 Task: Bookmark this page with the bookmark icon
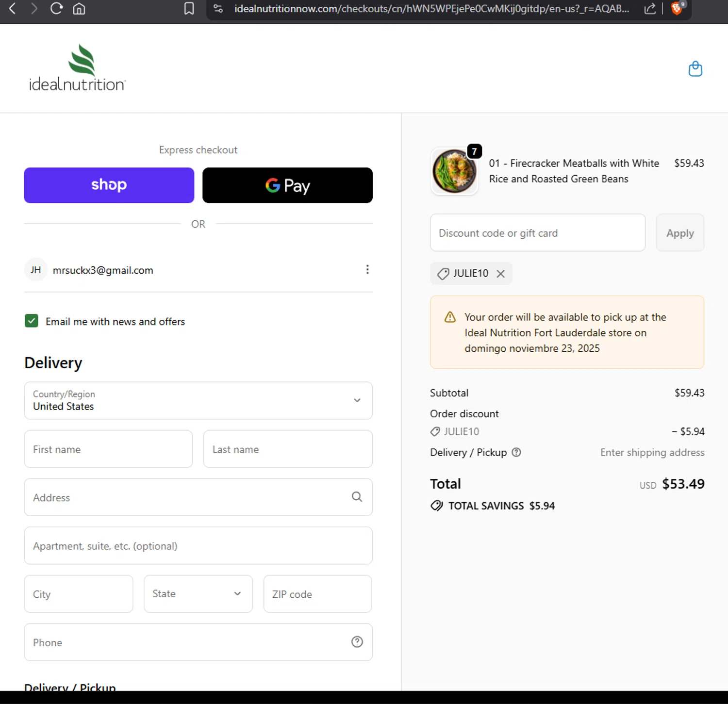click(189, 8)
